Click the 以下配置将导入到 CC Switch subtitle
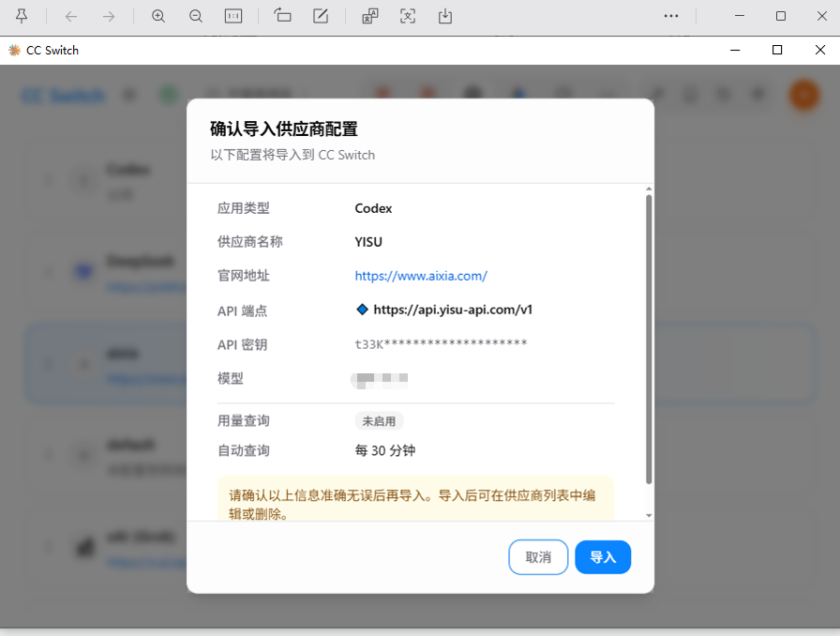The height and width of the screenshot is (636, 840). click(292, 155)
